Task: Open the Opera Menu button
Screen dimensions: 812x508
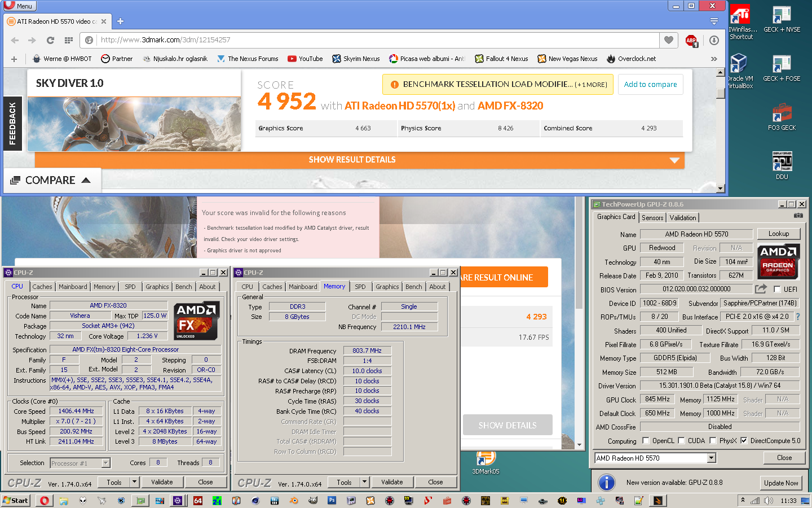Action: 19,6
